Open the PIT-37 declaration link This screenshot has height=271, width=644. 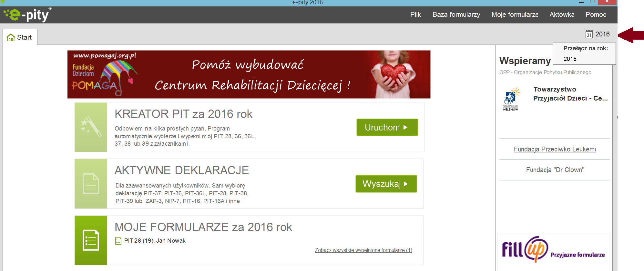point(152,193)
